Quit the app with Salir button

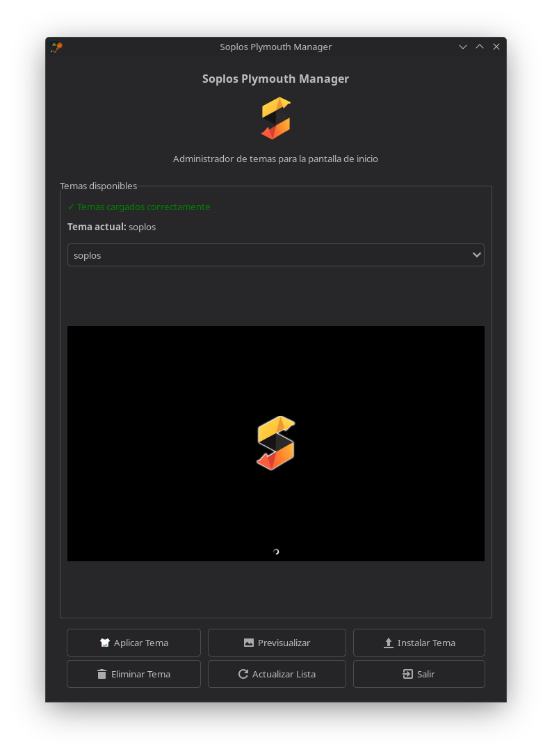pyautogui.click(x=419, y=673)
